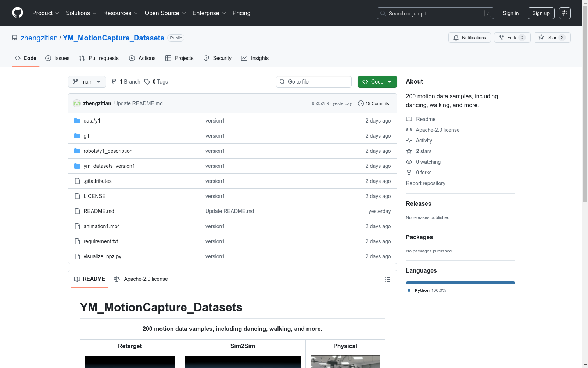This screenshot has height=368, width=588.
Task: Click the Go to file input
Action: (314, 82)
